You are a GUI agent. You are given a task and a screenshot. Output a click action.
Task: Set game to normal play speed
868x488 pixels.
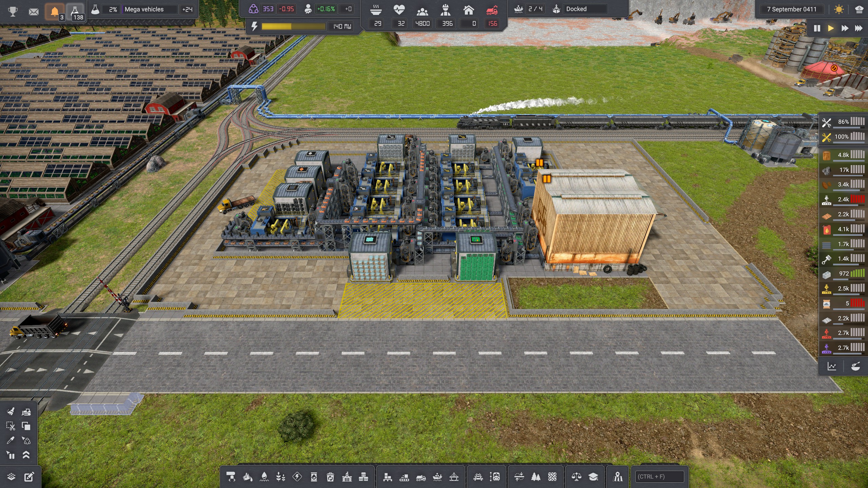point(831,28)
